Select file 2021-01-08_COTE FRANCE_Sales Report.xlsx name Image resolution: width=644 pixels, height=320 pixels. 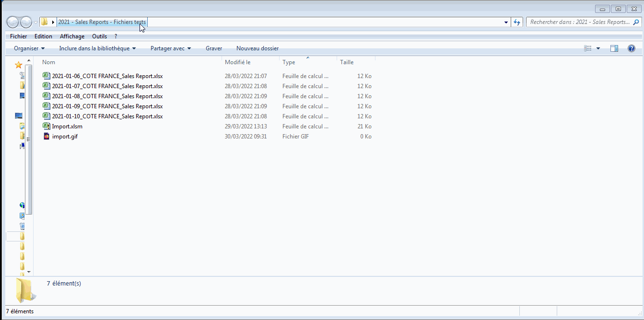[107, 96]
